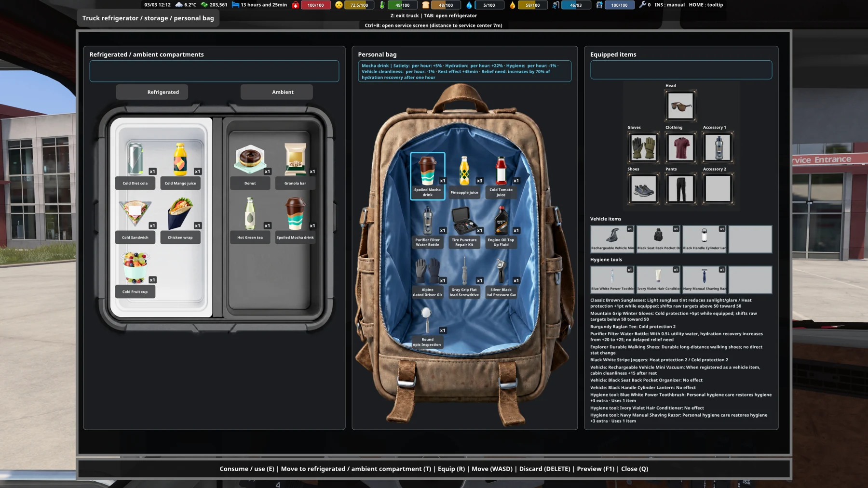The height and width of the screenshot is (488, 868).
Task: Select the Black Handle Cylinder Lantern
Action: [x=704, y=239]
